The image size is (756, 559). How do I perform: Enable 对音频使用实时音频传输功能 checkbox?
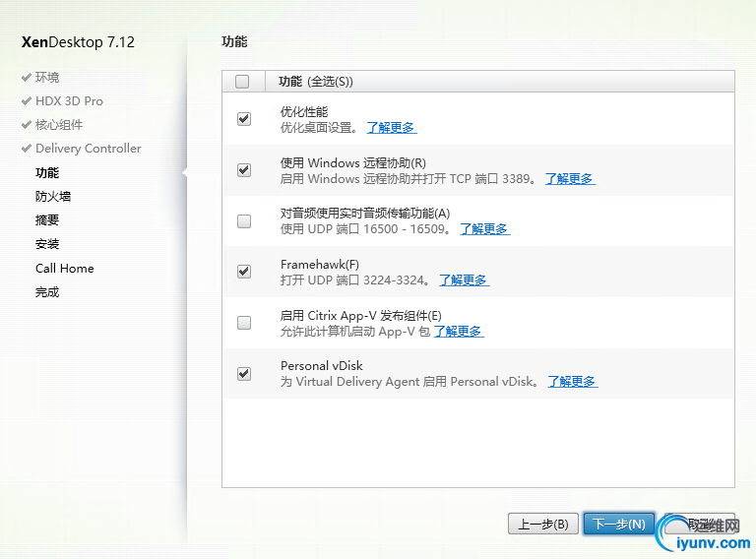244,221
